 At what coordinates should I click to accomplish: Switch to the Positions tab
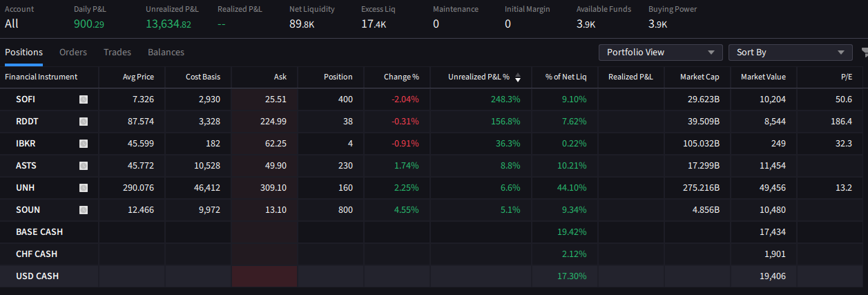23,52
